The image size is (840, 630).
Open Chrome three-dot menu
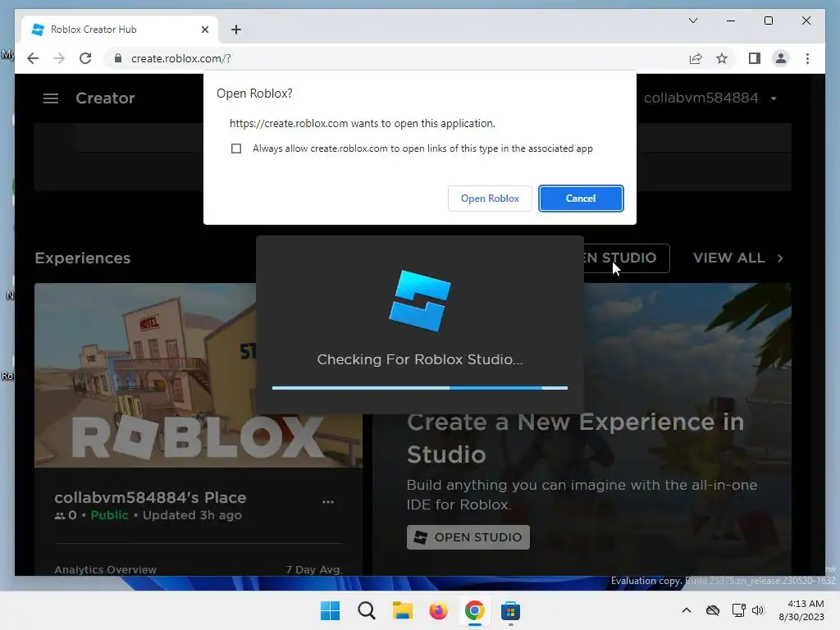click(807, 58)
